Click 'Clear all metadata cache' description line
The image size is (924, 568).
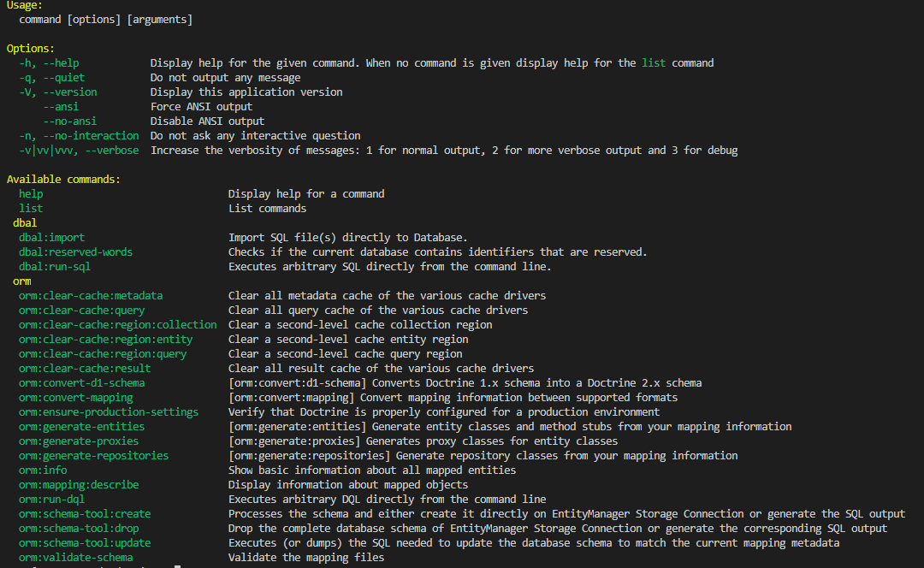pyautogui.click(x=388, y=296)
